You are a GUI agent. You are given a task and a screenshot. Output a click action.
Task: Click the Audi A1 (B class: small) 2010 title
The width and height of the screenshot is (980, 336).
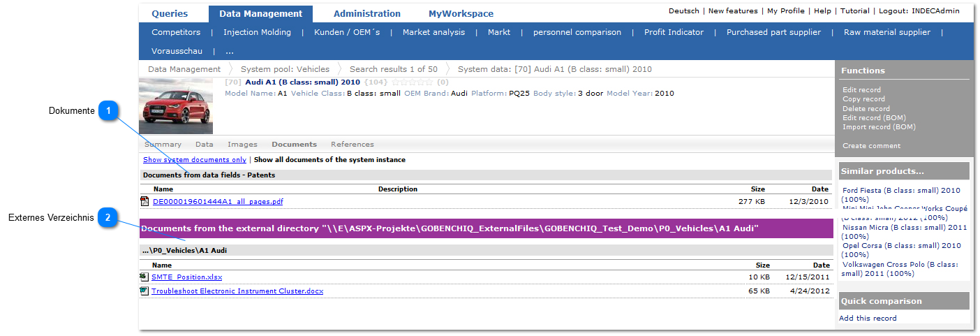coord(302,82)
